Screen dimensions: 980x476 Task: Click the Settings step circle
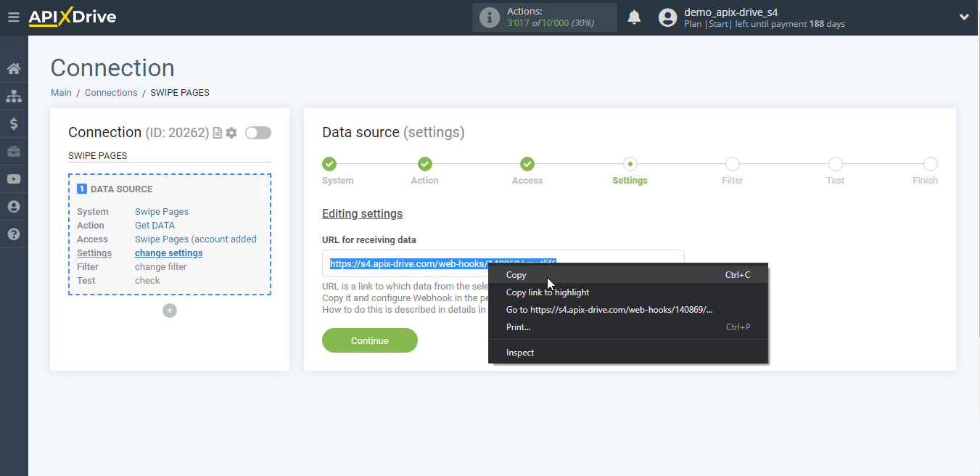pyautogui.click(x=630, y=165)
